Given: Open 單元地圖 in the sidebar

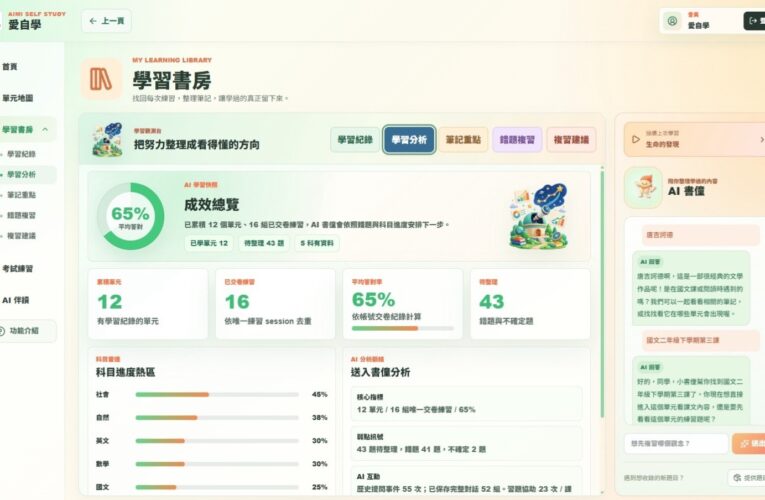Looking at the screenshot, I should click(18, 98).
